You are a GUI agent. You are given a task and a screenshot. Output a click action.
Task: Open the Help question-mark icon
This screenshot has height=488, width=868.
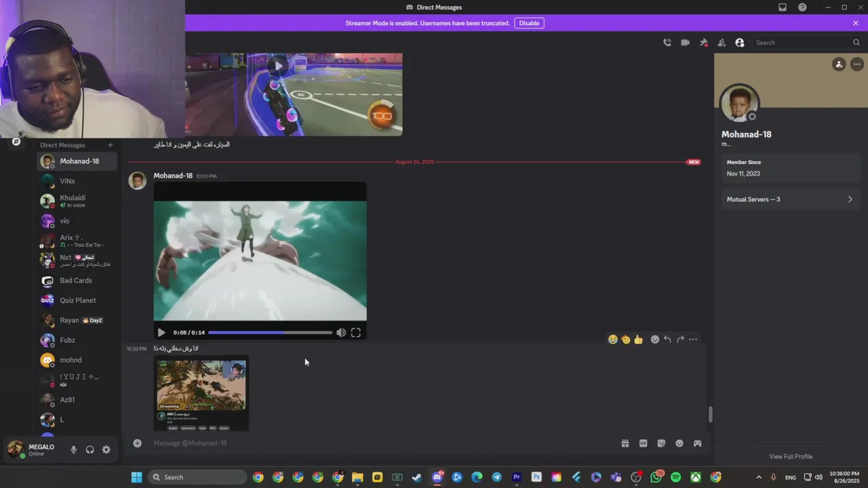[x=803, y=7]
